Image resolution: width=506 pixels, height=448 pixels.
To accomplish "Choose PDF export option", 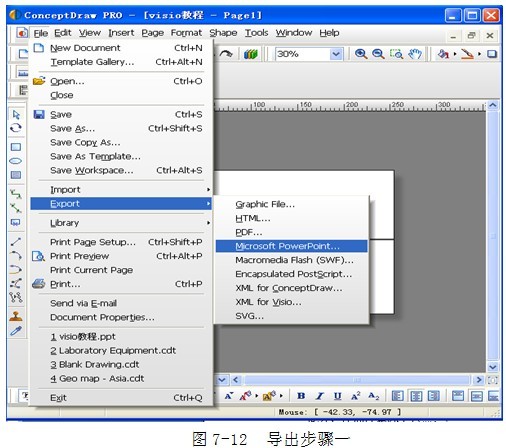I will [292, 232].
